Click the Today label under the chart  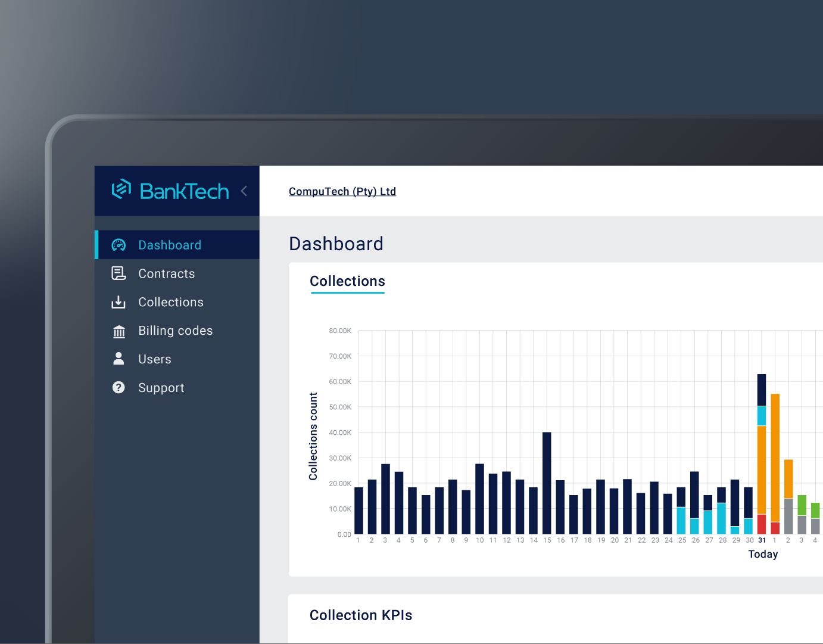tap(763, 554)
